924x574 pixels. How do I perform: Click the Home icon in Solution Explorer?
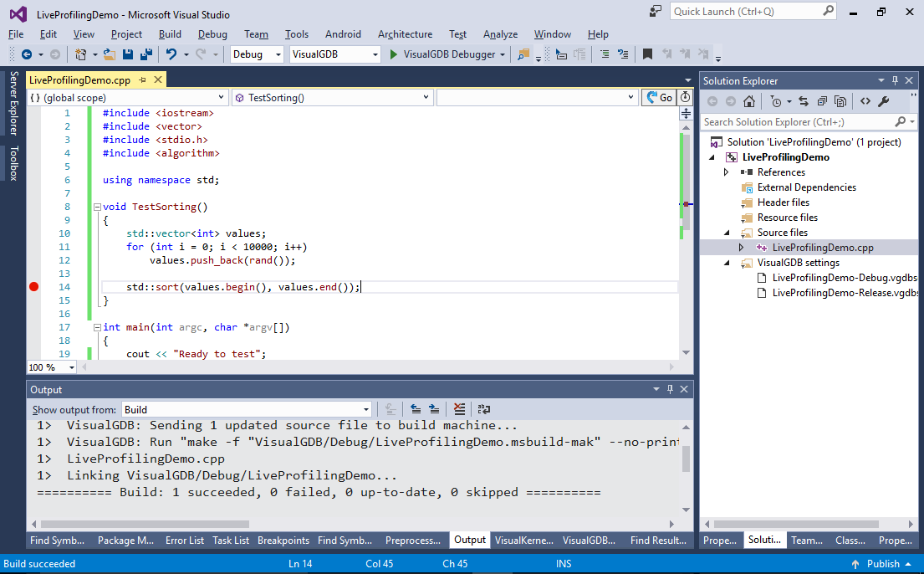[x=749, y=101]
